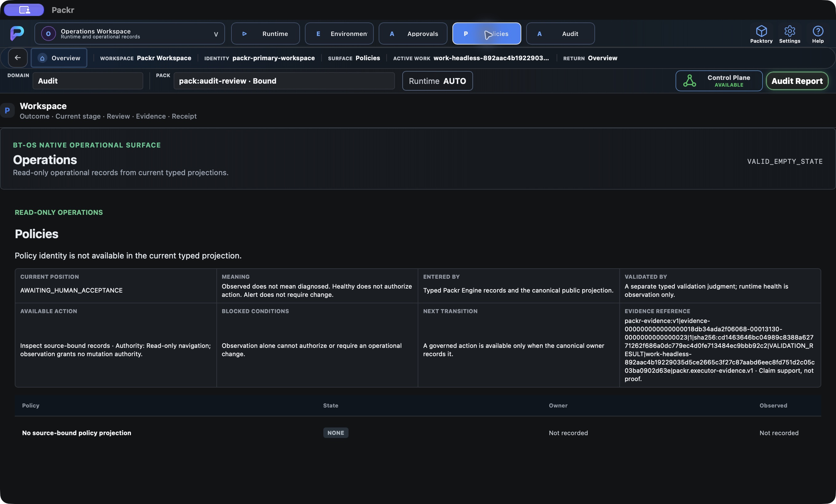Click the Surface Policies breadcrumb

354,58
